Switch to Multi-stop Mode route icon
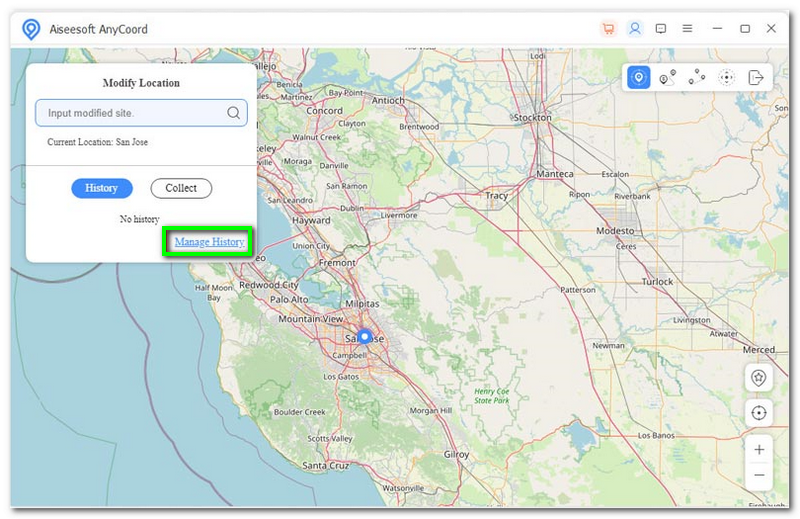Image resolution: width=800 pixels, height=519 pixels. click(697, 78)
